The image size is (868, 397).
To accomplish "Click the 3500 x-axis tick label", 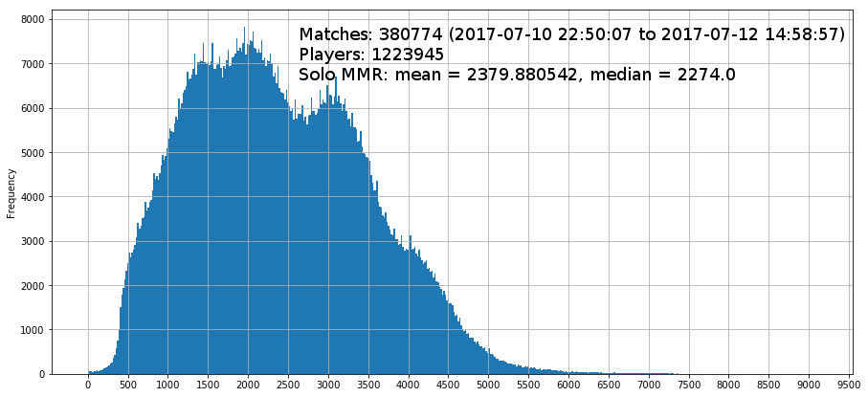I will pyautogui.click(x=368, y=383).
